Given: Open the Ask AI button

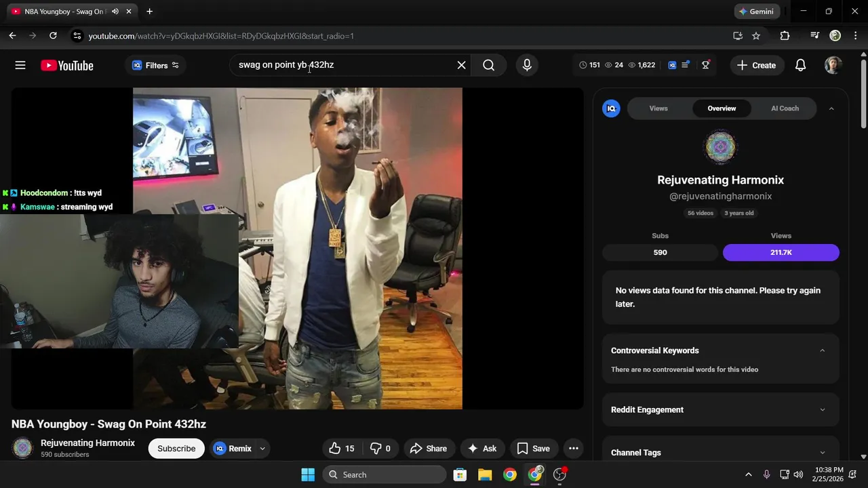Looking at the screenshot, I should [482, 448].
